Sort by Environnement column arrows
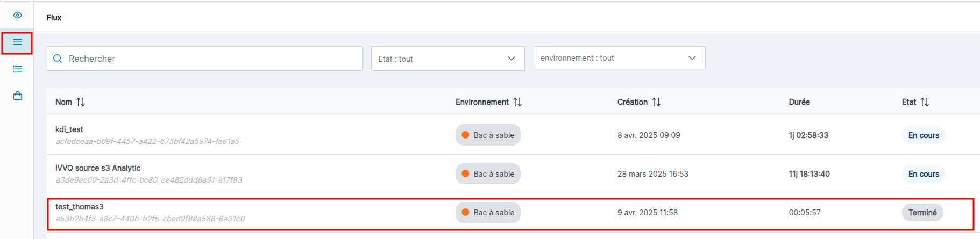Viewport: 980px width, 239px height. [x=517, y=102]
